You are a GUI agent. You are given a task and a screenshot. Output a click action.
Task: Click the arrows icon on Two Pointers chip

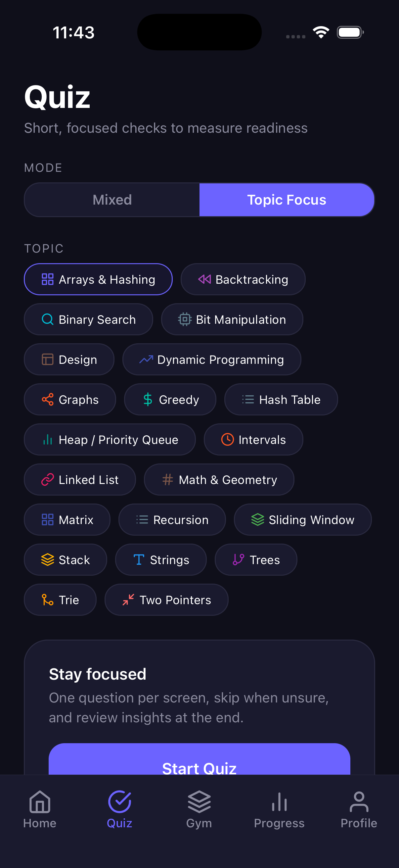128,600
